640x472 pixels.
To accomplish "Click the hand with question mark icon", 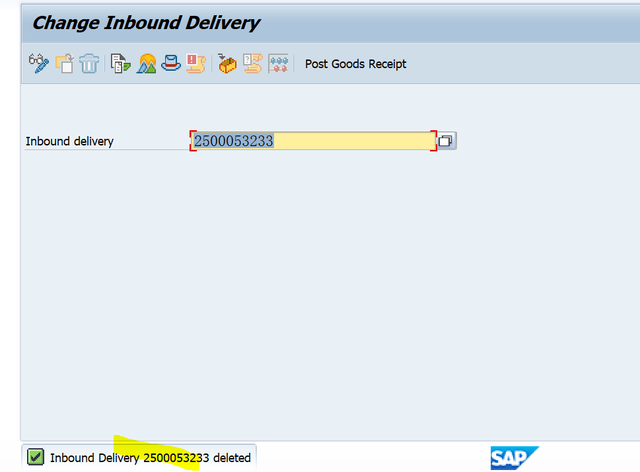I will 253,64.
